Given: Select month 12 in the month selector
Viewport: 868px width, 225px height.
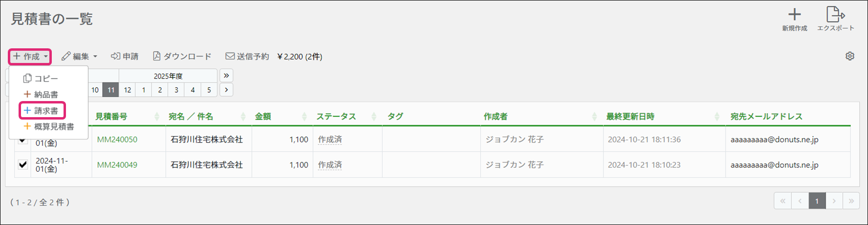Looking at the screenshot, I should [x=128, y=90].
